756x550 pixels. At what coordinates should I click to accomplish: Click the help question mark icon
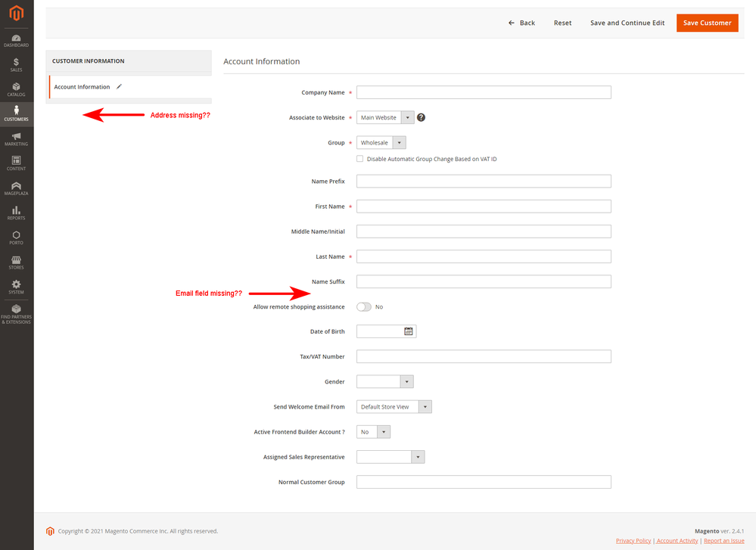[421, 117]
